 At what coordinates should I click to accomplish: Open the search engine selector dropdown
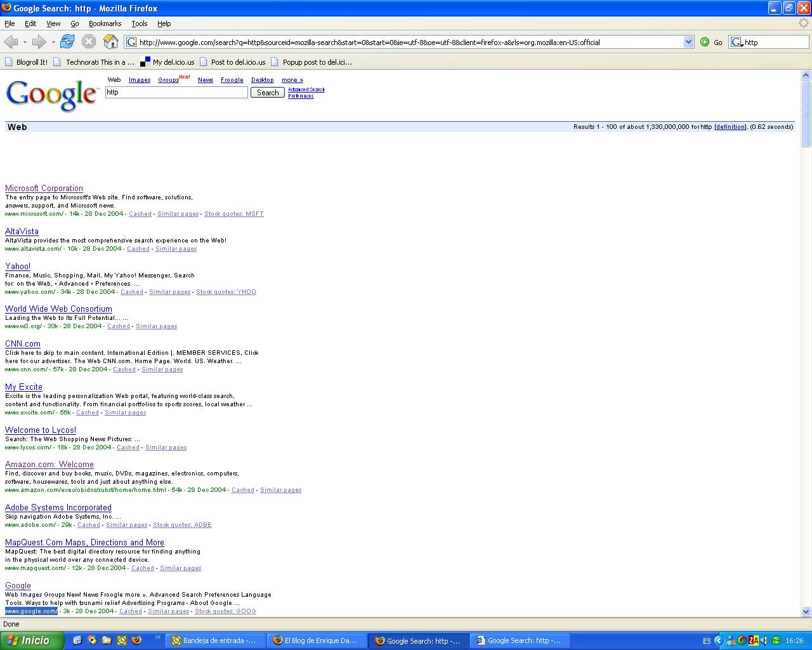coord(737,43)
